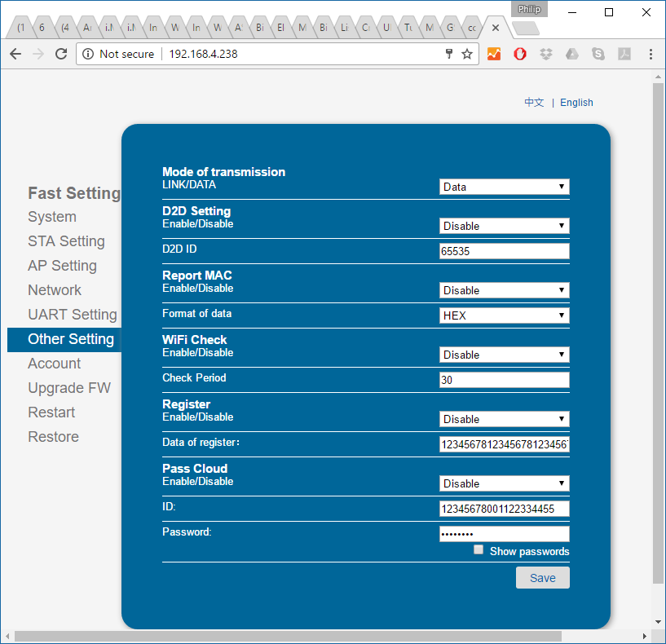Screen dimensions: 666x644
Task: Save the Other Setting configuration
Action: (542, 577)
